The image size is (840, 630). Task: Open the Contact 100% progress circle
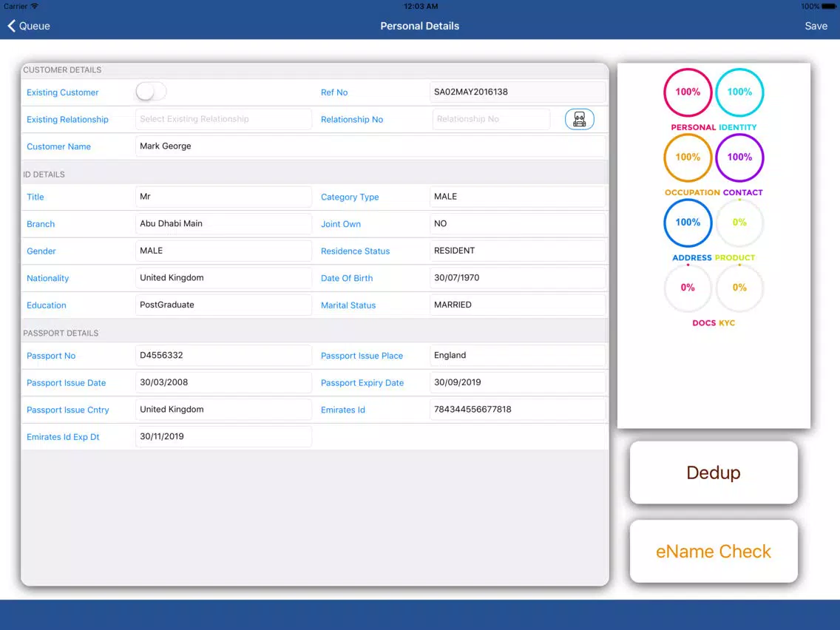(x=739, y=157)
